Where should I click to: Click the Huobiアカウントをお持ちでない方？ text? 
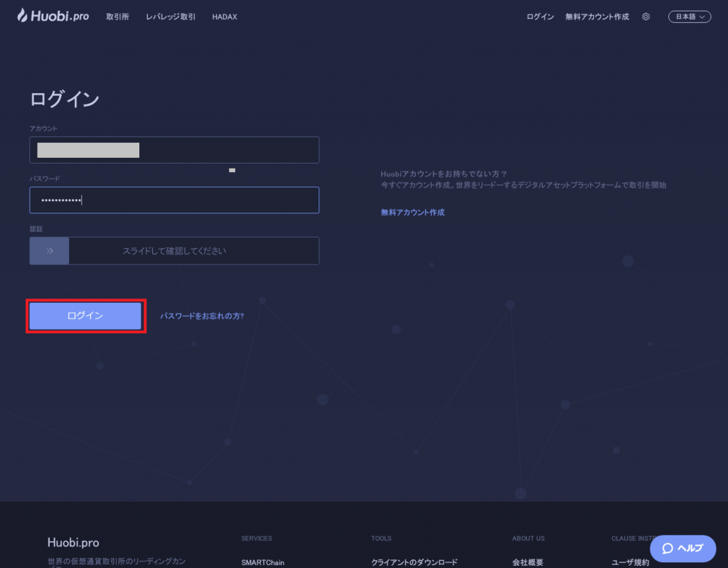(x=444, y=173)
